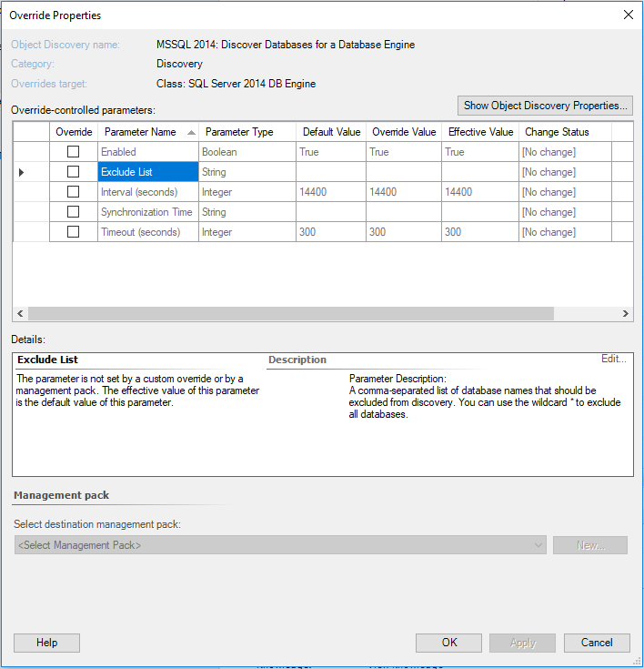
Task: Click Enabled row's [No change] status
Action: 565,151
